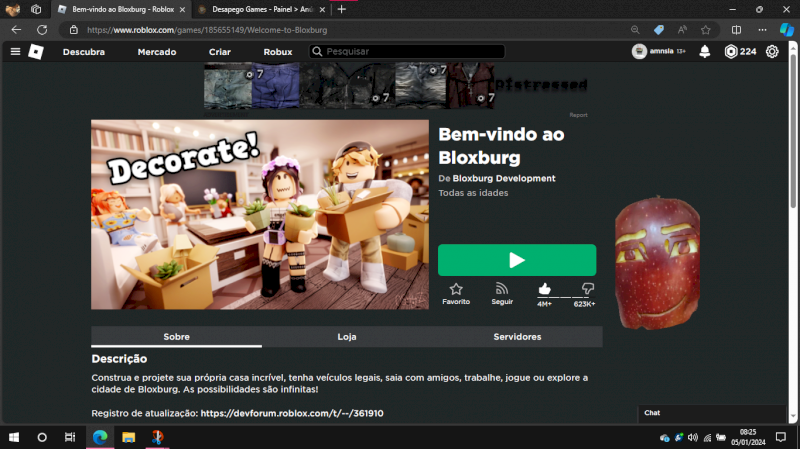Viewport: 800px width, 449px height.
Task: Start the game with green play button
Action: point(517,260)
